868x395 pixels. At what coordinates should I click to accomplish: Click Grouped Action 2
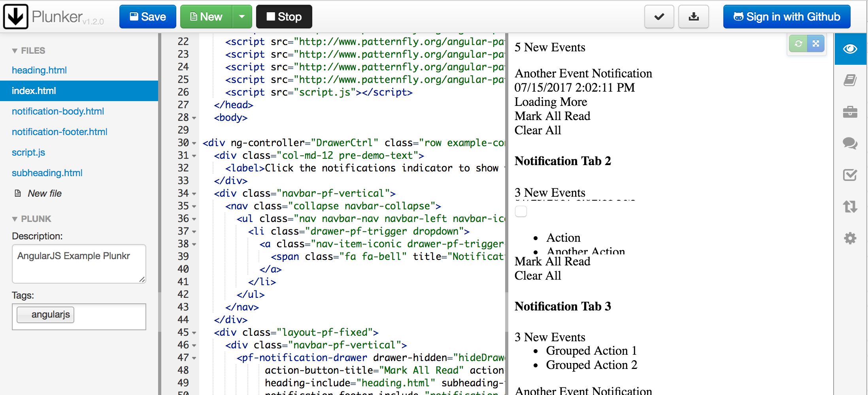(x=591, y=365)
